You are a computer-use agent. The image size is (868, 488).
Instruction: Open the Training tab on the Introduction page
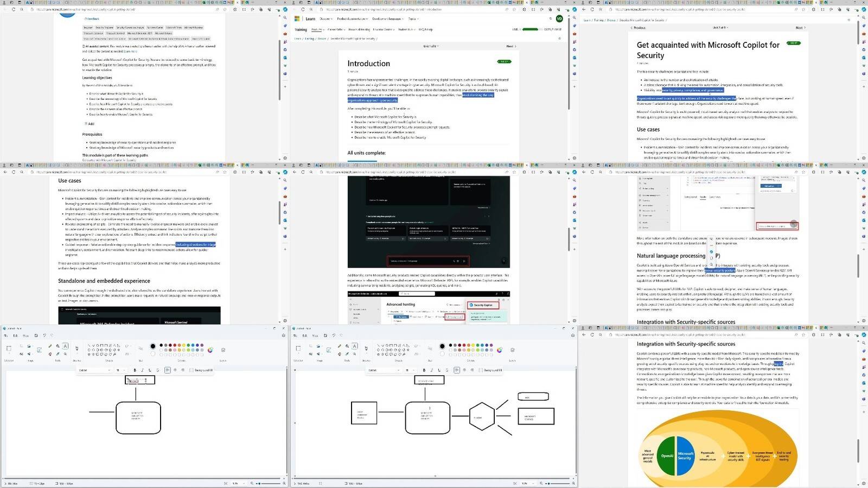(x=301, y=30)
